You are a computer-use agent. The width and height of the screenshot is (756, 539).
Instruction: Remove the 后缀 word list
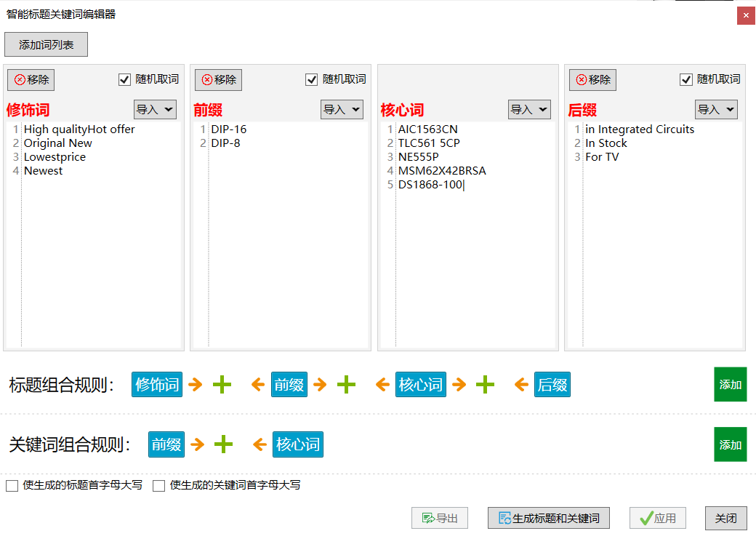(x=592, y=80)
